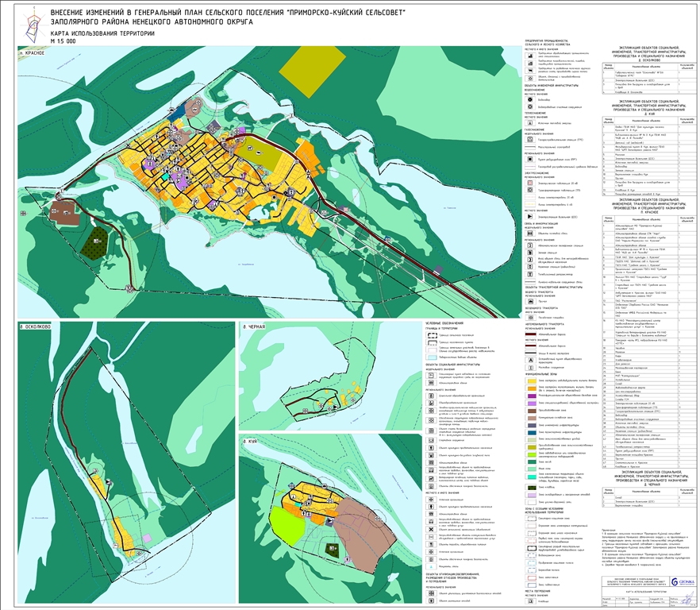Click the д. ЧЕРНАЯ inset map label
Image resolution: width=700 pixels, height=610 pixels.
coord(254,326)
